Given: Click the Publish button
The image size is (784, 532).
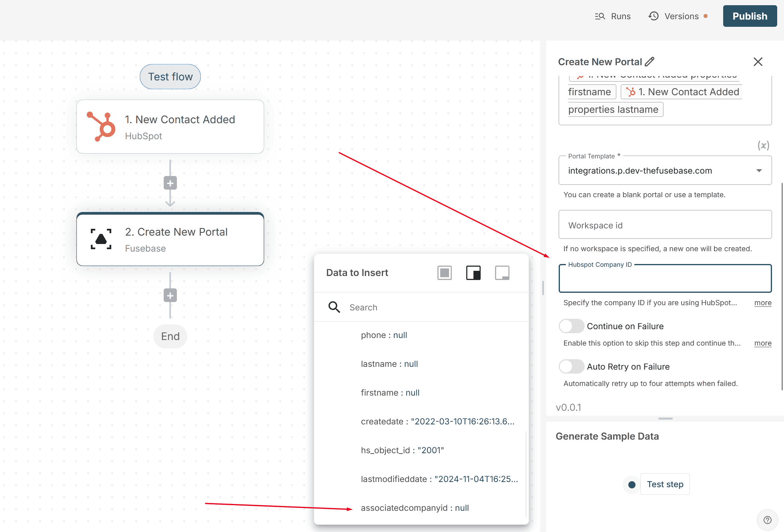Looking at the screenshot, I should tap(750, 16).
